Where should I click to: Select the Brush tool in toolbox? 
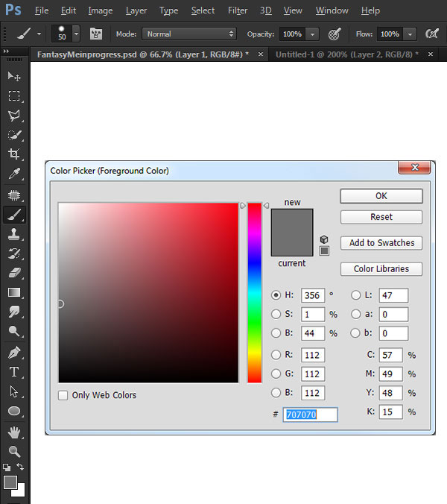pos(14,215)
